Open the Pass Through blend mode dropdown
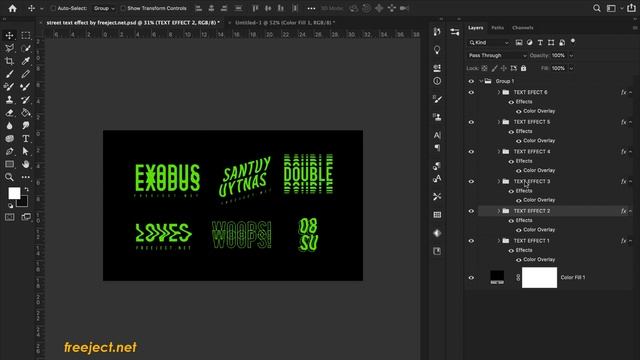The image size is (640, 360). click(x=497, y=56)
